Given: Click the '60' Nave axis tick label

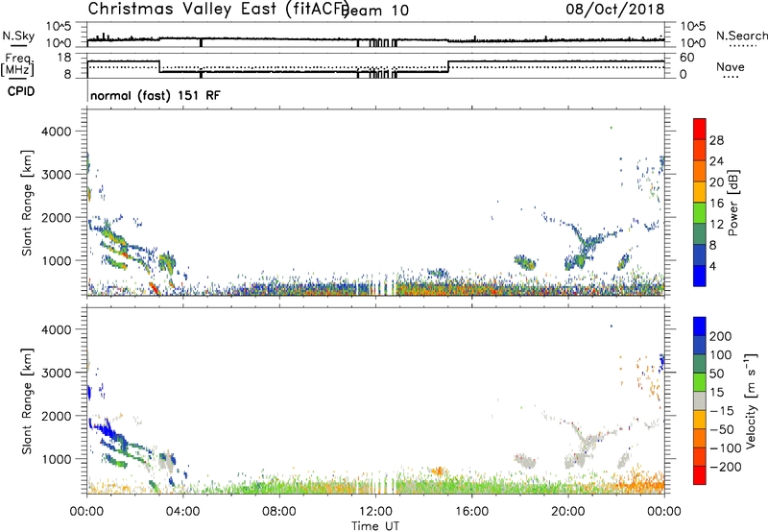Looking at the screenshot, I should 686,58.
